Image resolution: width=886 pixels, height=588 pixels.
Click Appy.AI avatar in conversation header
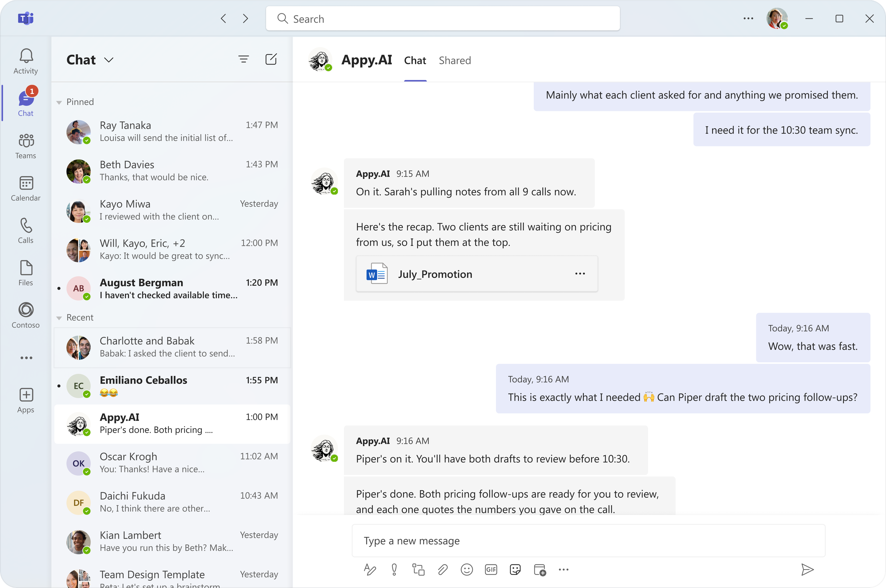coord(320,60)
